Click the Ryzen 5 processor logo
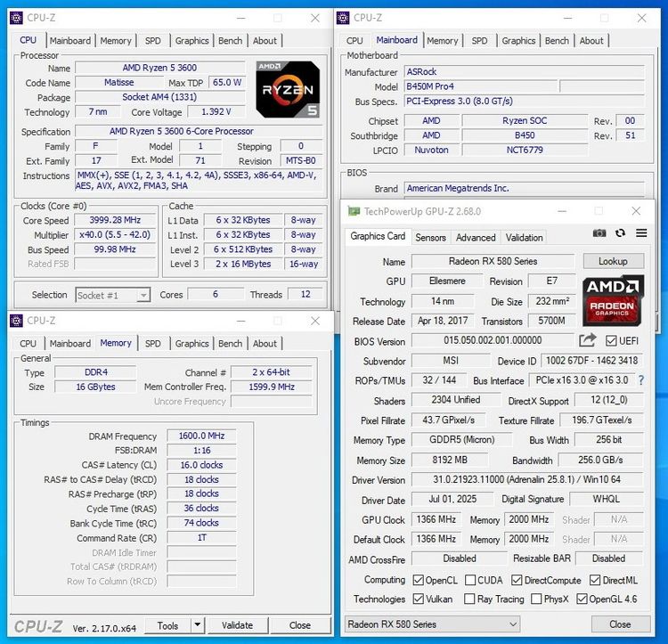Screen dimensions: 668x644 tap(288, 89)
